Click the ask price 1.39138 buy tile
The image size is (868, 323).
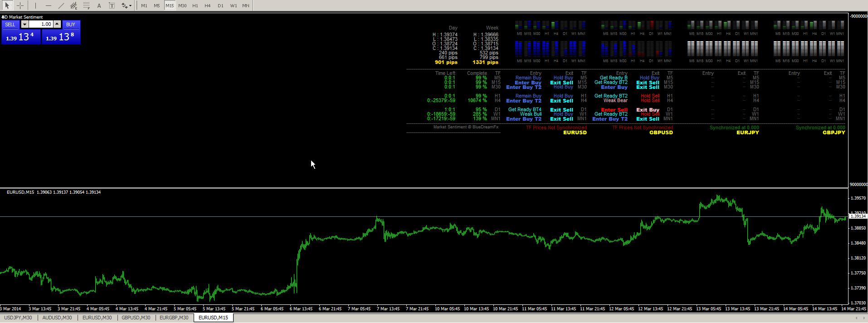tap(61, 37)
